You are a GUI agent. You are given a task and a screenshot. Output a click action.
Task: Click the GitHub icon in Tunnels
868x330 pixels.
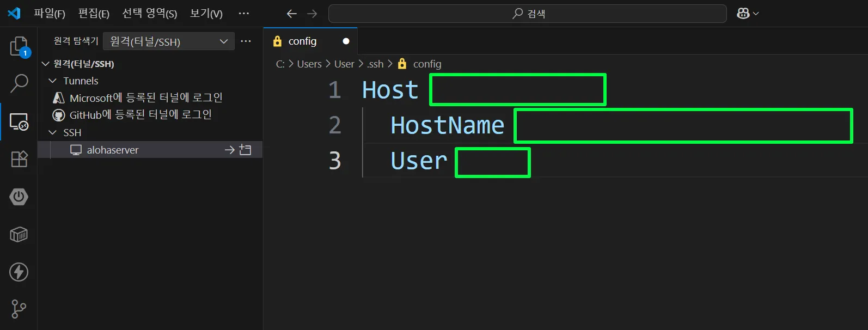point(59,115)
